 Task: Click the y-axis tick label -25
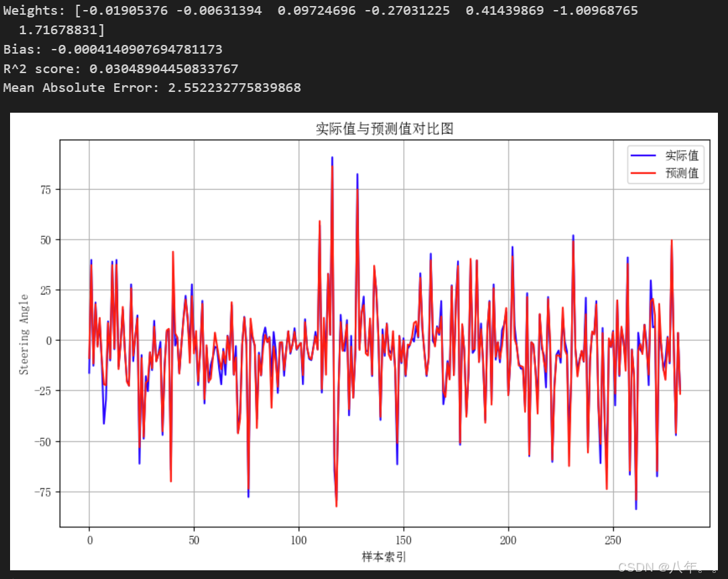coord(43,391)
